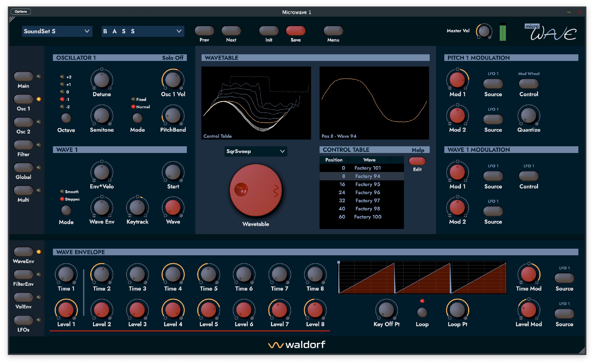594x364 pixels.
Task: Select the Factory 96 row
Action: pos(362,192)
